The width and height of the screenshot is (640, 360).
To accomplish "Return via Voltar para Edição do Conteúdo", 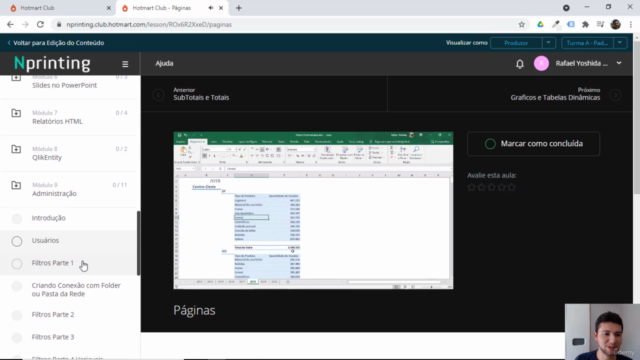I will (56, 43).
